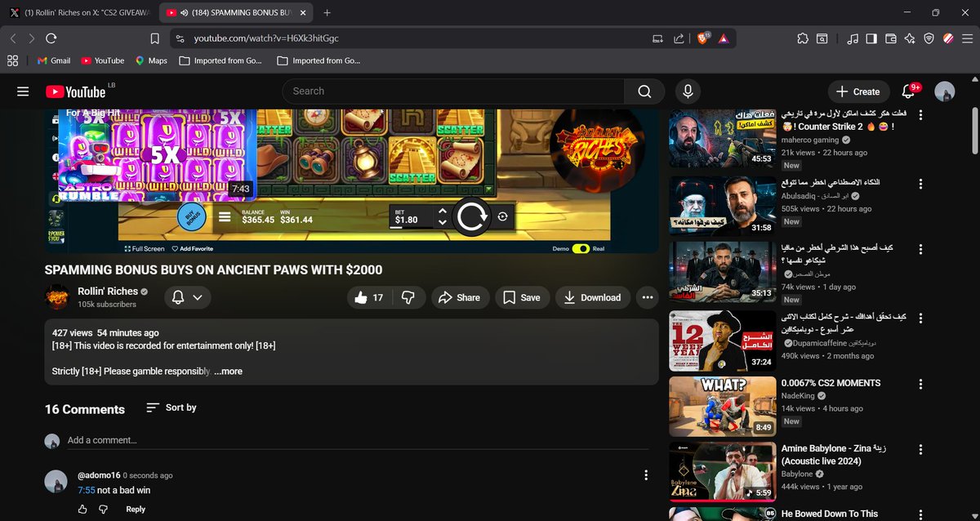Open the apps grid in bookmarks bar
Viewport: 980px width, 521px height.
coord(12,60)
